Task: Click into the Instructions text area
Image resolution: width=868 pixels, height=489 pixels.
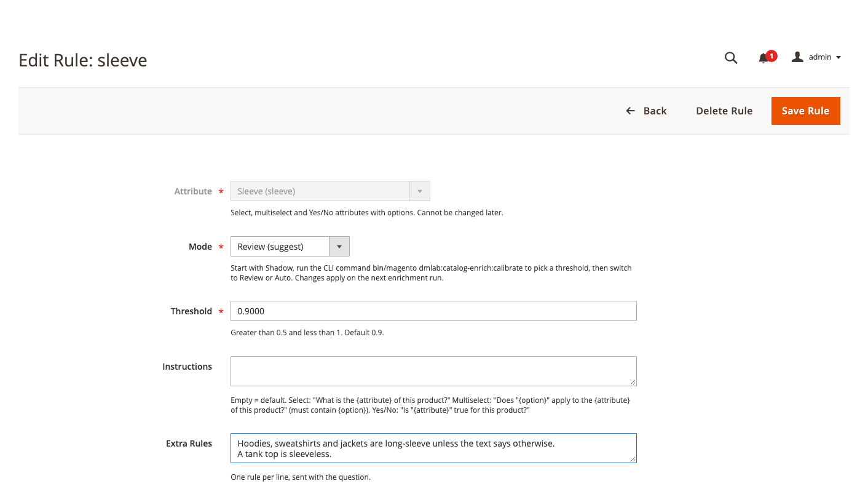Action: (433, 371)
